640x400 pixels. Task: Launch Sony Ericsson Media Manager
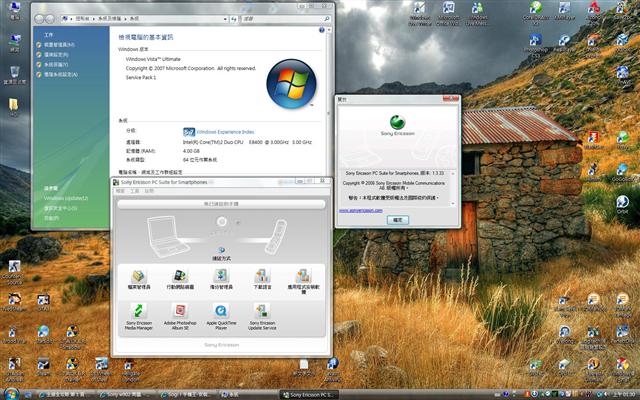[x=138, y=317]
